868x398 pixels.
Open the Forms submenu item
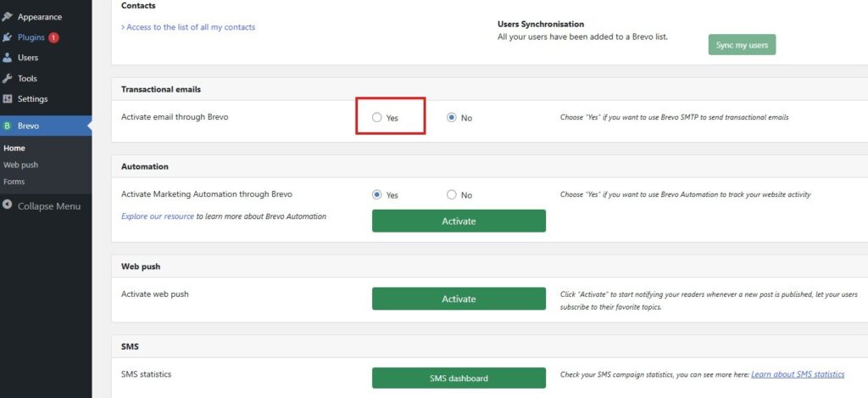[14, 181]
